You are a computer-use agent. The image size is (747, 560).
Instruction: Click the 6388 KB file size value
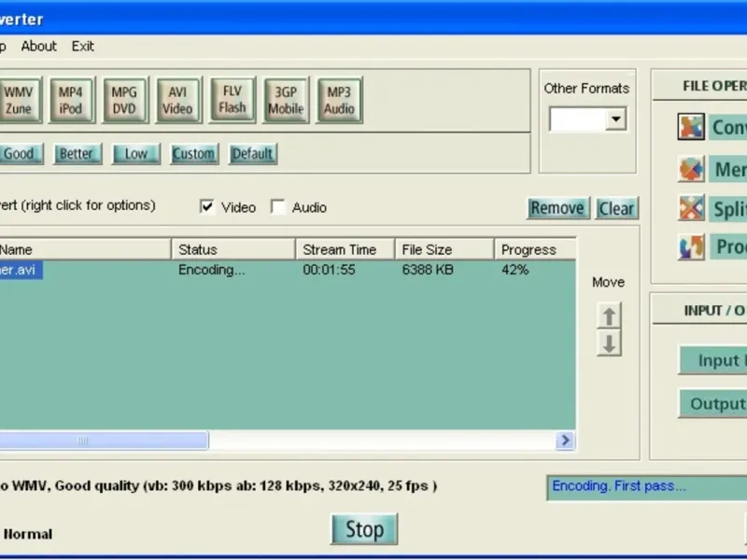[x=428, y=270]
